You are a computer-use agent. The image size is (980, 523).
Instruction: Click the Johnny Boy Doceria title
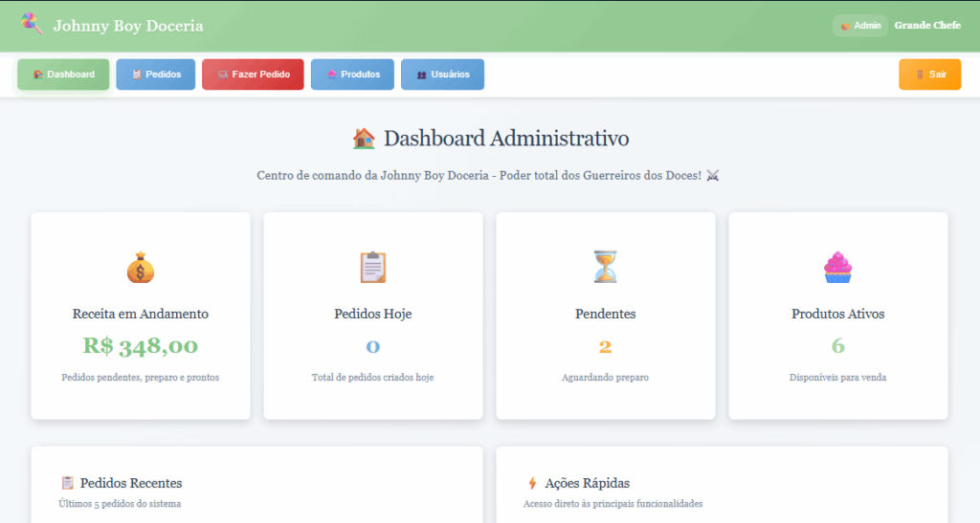tap(128, 26)
